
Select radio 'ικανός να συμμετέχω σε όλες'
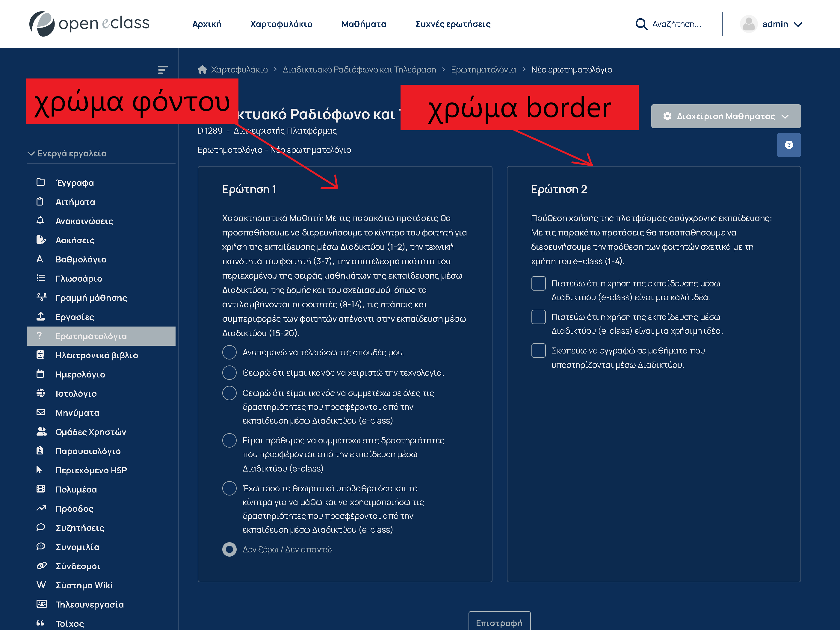pyautogui.click(x=229, y=393)
